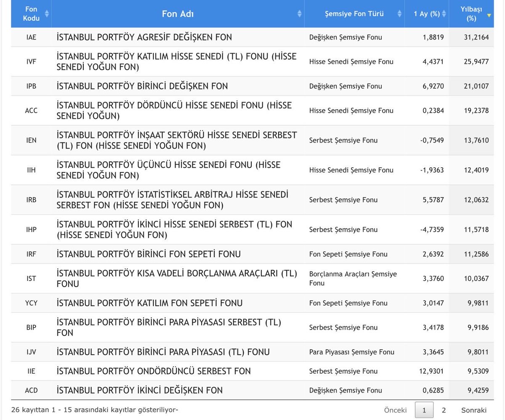Select fund code IJV

click(x=31, y=352)
